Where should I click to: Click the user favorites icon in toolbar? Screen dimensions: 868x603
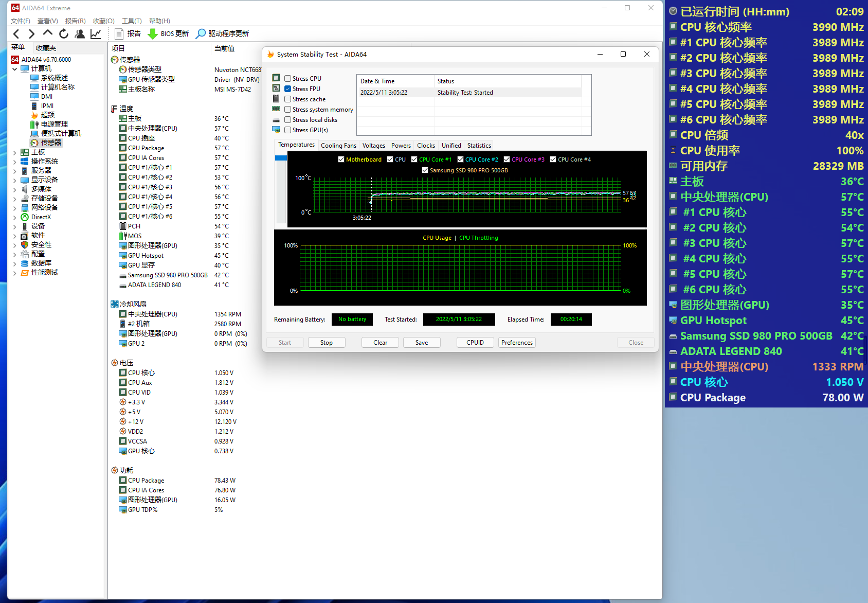click(x=80, y=34)
